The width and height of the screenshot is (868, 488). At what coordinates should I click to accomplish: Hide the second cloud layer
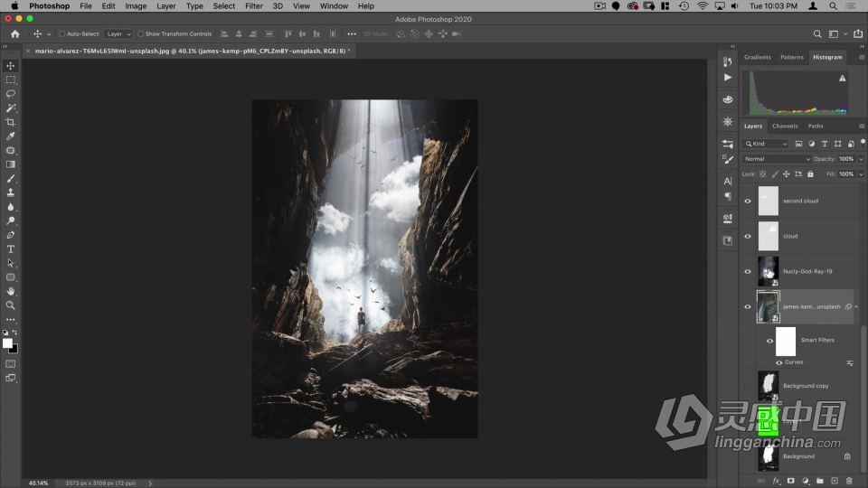click(x=748, y=201)
